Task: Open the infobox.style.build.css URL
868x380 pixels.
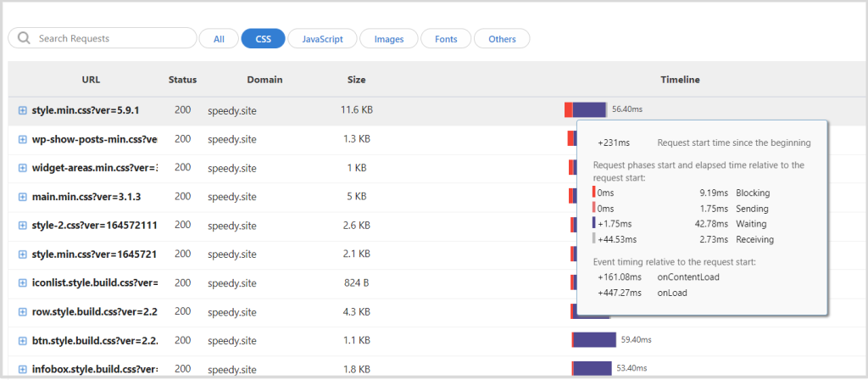Action: click(95, 370)
